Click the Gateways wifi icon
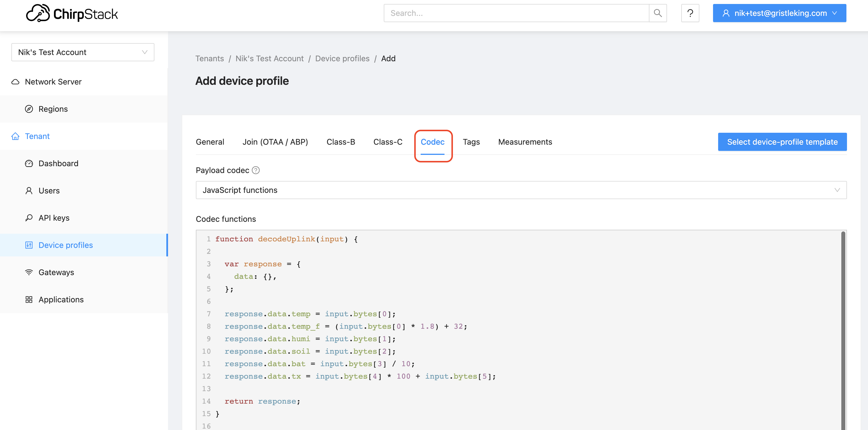The image size is (868, 430). [29, 272]
